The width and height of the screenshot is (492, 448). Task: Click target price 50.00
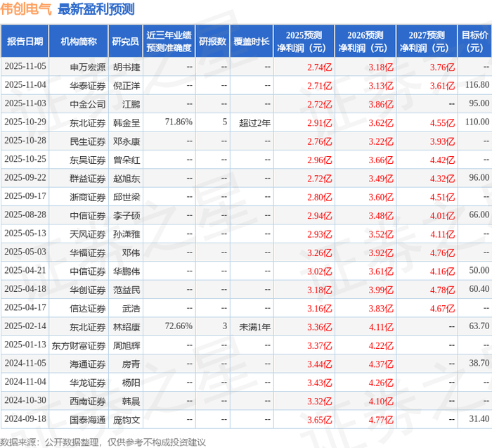(x=479, y=270)
